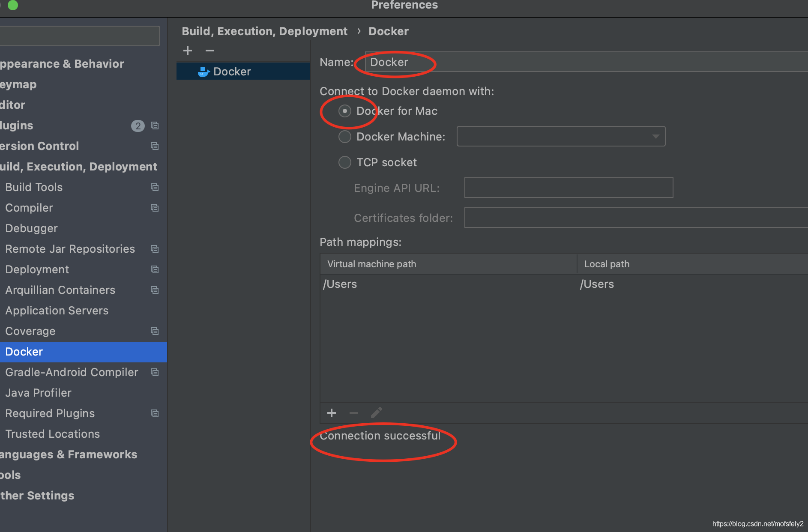Remove selected Docker configuration with minus icon
The height and width of the screenshot is (532, 808).
tap(209, 51)
